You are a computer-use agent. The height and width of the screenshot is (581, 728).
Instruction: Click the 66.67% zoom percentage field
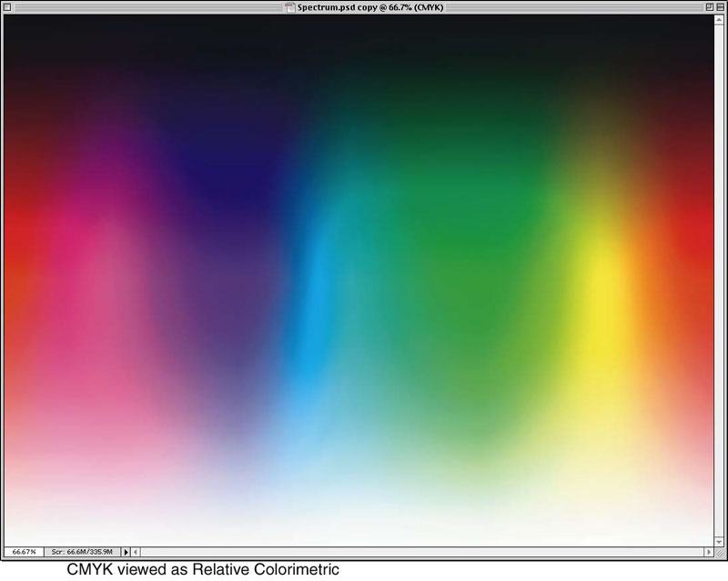point(25,552)
